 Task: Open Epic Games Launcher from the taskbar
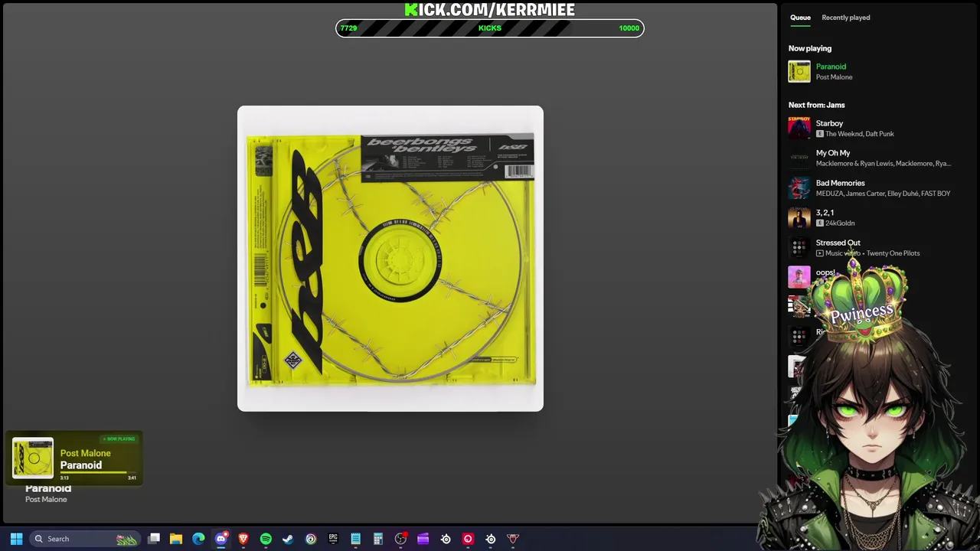pyautogui.click(x=333, y=539)
